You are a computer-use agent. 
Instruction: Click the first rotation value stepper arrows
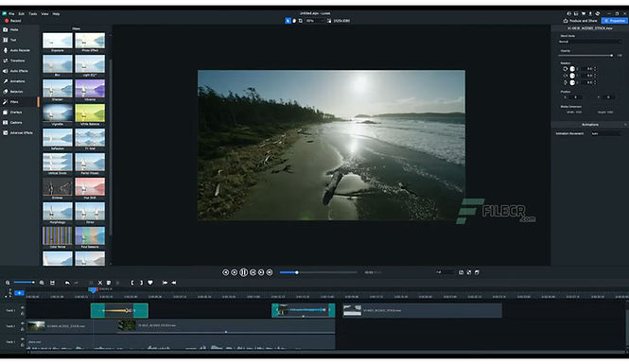595,69
